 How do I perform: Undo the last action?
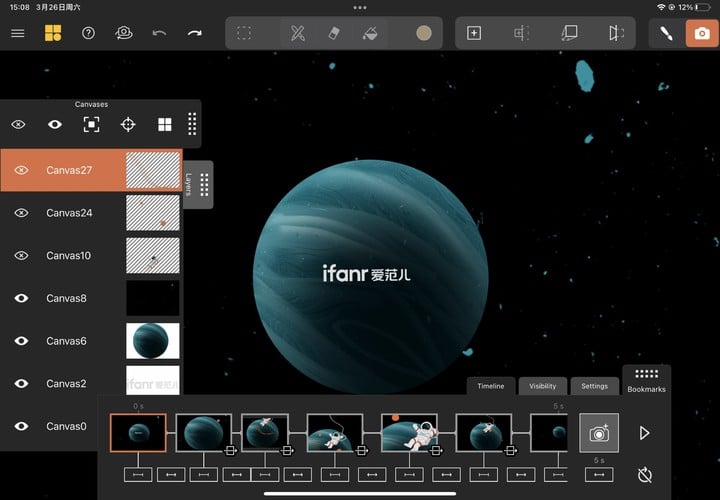click(159, 33)
